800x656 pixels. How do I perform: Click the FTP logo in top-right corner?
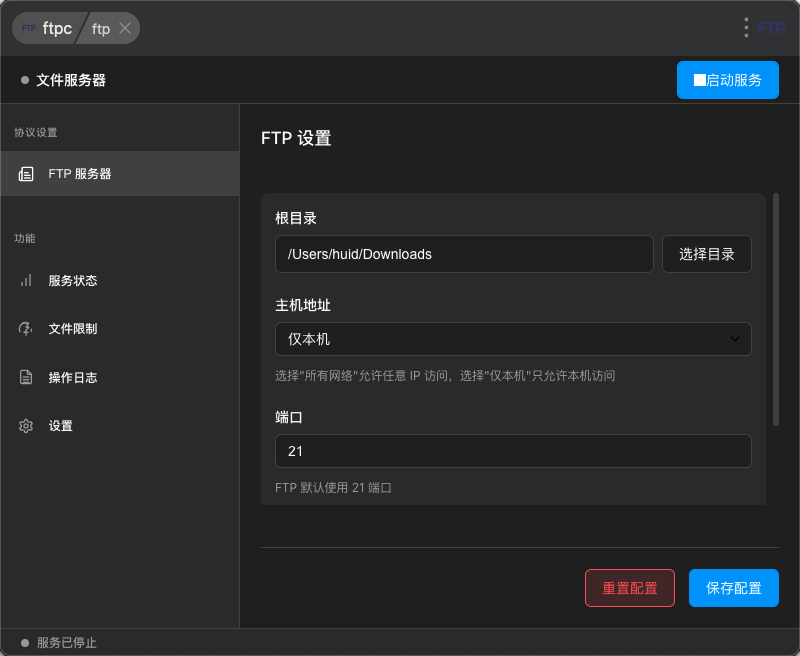771,28
